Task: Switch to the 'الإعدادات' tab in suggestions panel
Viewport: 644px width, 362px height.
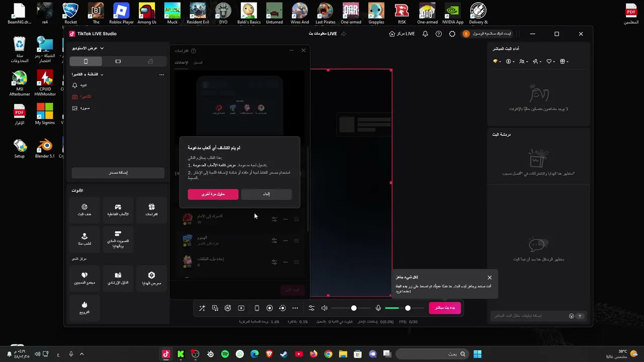Action: [x=181, y=63]
